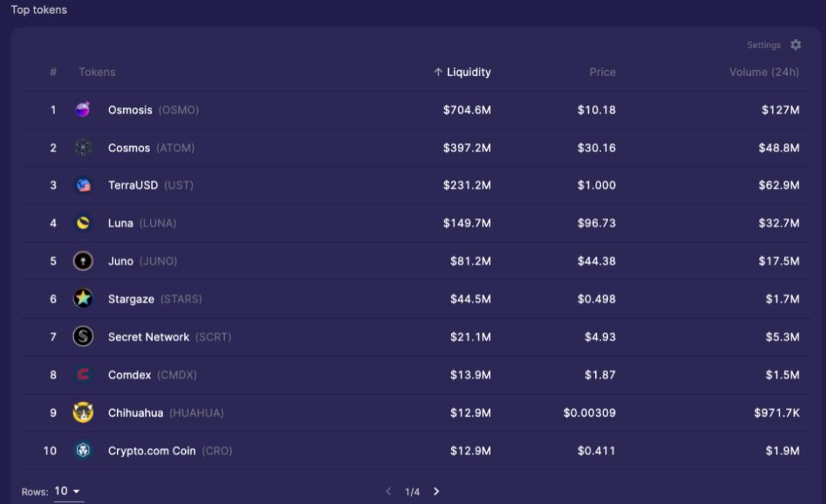Click the Juno token icon

tap(83, 261)
